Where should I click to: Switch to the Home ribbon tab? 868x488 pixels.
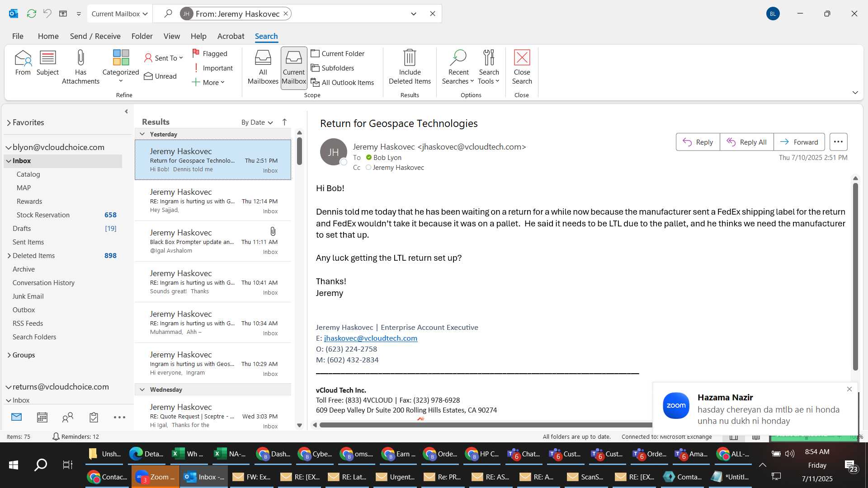[48, 36]
